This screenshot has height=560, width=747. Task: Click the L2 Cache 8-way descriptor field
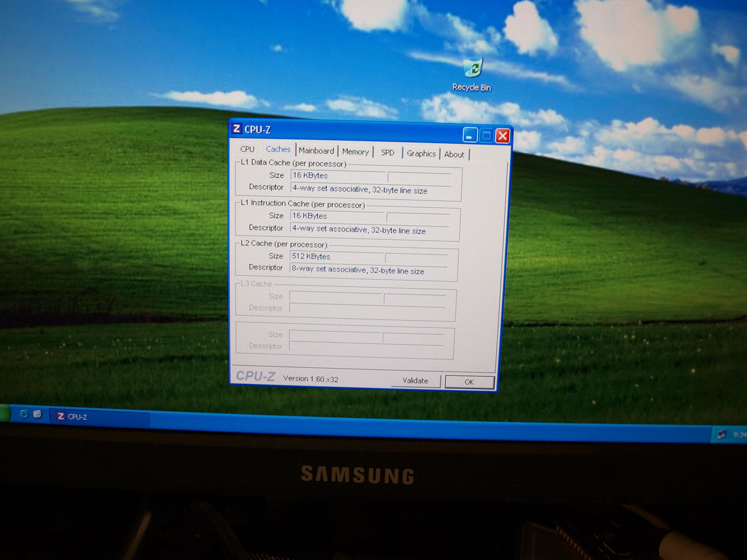click(369, 270)
